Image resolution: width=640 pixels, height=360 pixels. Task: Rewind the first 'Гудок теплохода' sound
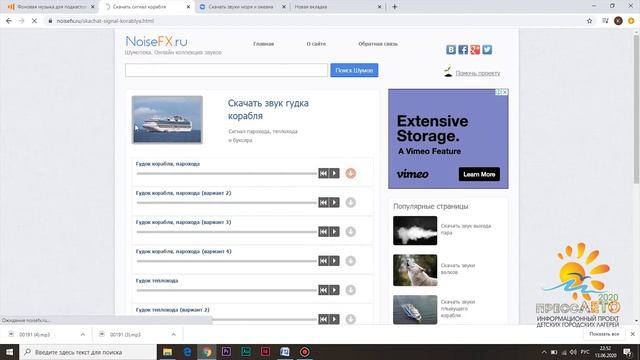(323, 290)
